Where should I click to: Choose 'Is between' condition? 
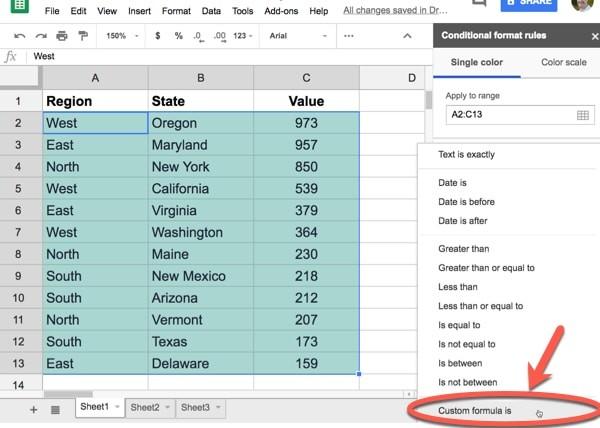(x=460, y=363)
